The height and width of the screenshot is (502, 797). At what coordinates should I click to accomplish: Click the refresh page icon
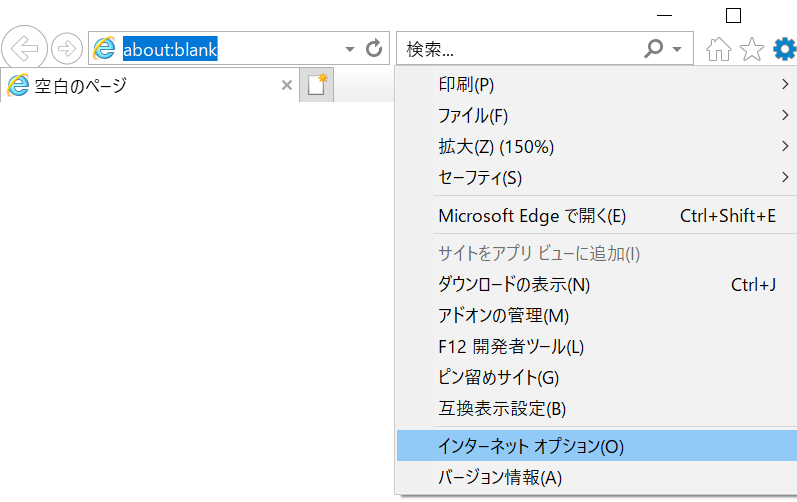[x=375, y=48]
